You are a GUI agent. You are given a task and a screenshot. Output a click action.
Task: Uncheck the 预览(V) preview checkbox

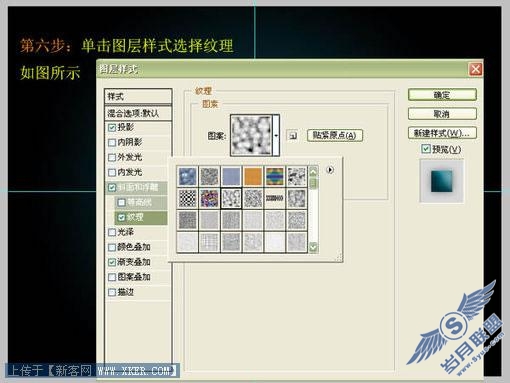(x=426, y=149)
